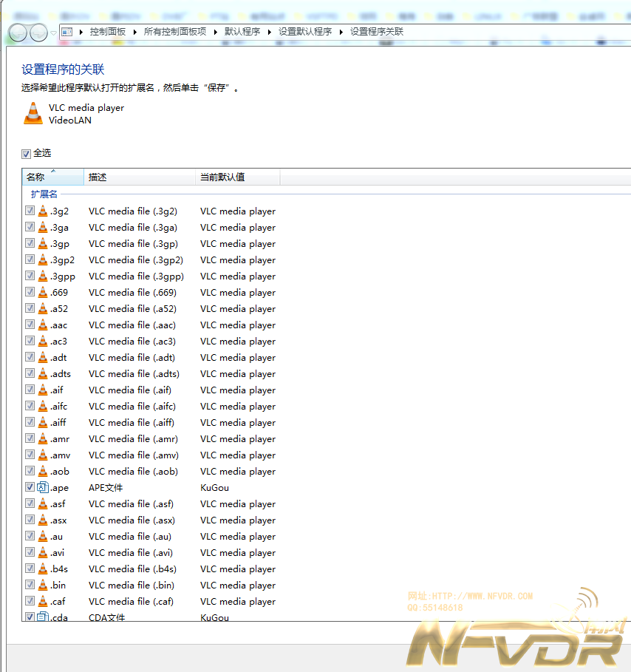
Task: Click the KuGou icon next to .ape
Action: click(43, 488)
